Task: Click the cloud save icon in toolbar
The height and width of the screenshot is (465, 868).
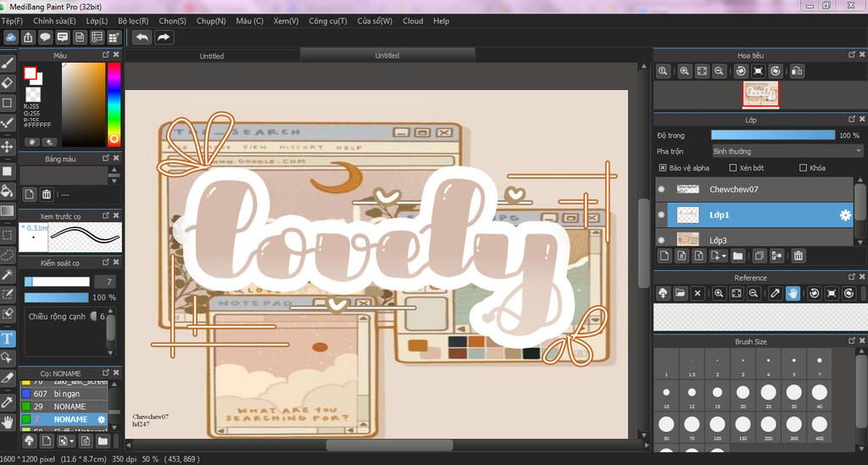Action: coord(10,37)
